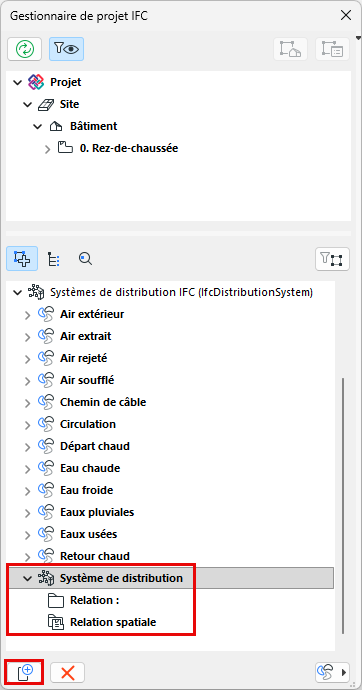Click the filter selected elements button
Screen dimensions: 362x690
333,259
